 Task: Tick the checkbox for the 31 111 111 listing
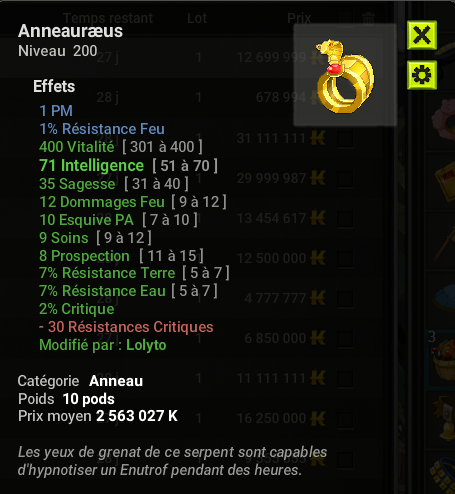coord(345,139)
